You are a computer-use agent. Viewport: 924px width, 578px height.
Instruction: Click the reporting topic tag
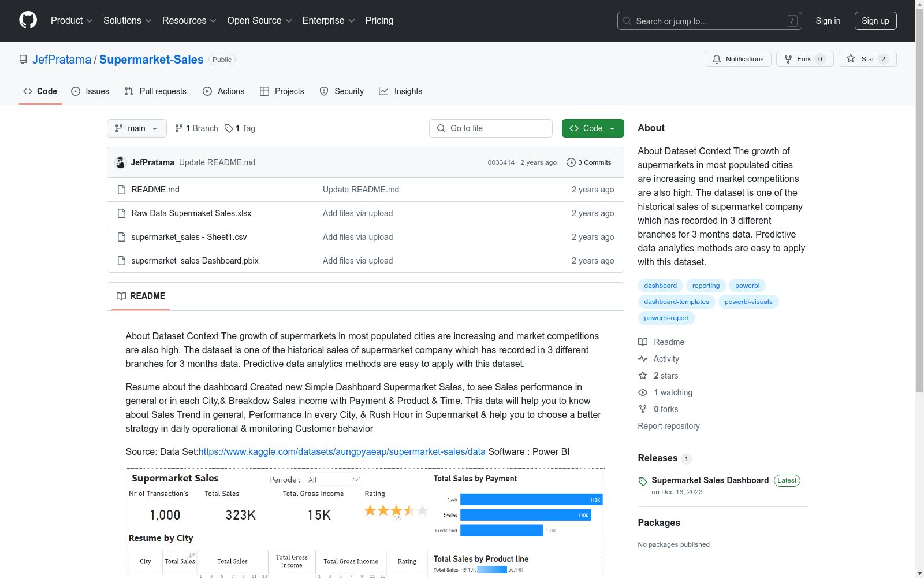706,286
